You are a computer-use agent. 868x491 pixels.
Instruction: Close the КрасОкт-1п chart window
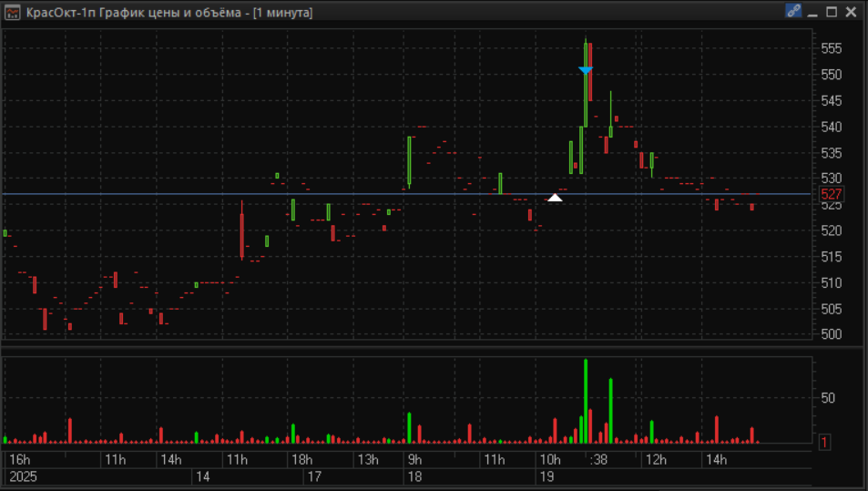(x=851, y=12)
